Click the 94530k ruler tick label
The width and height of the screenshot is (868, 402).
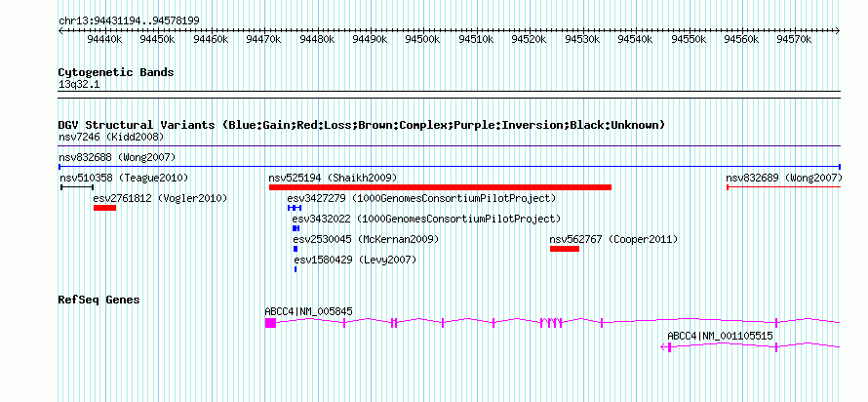(583, 39)
